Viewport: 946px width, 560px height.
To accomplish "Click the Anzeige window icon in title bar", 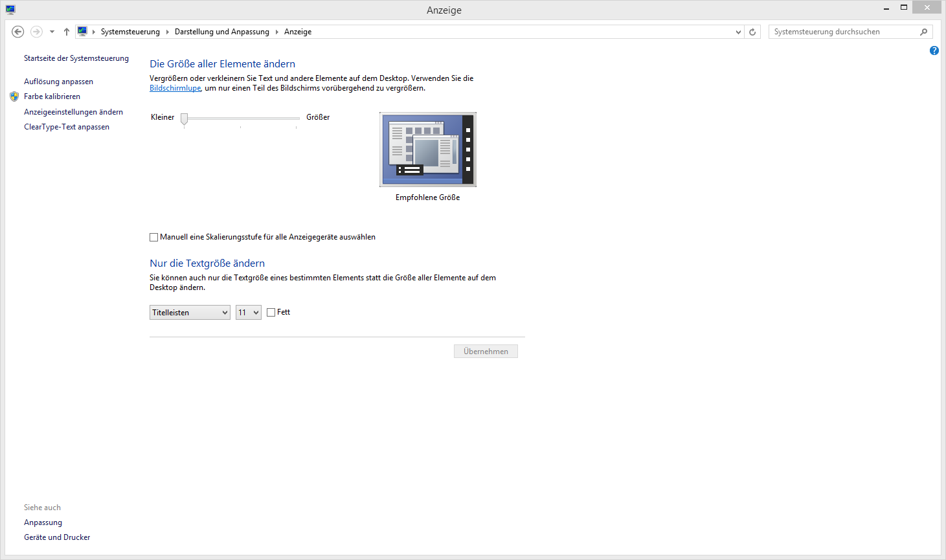I will coord(10,9).
